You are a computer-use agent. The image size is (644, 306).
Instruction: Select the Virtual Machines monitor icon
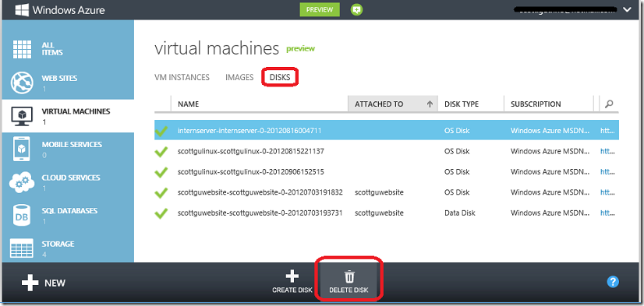pos(23,116)
